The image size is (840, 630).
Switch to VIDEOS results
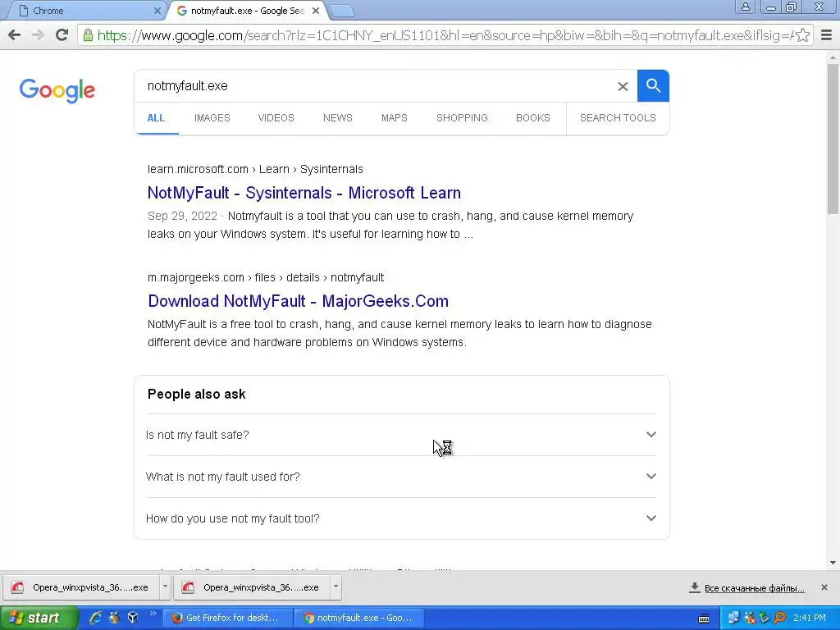click(276, 118)
